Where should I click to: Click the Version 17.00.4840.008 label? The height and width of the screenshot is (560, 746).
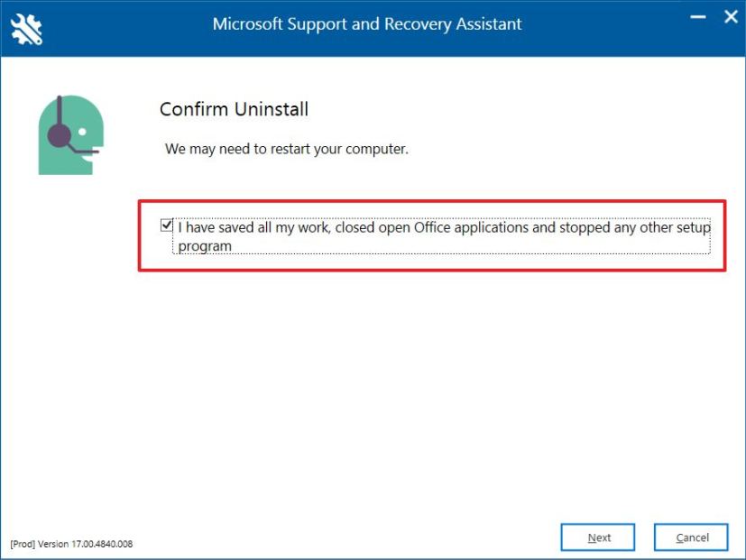pos(85,544)
